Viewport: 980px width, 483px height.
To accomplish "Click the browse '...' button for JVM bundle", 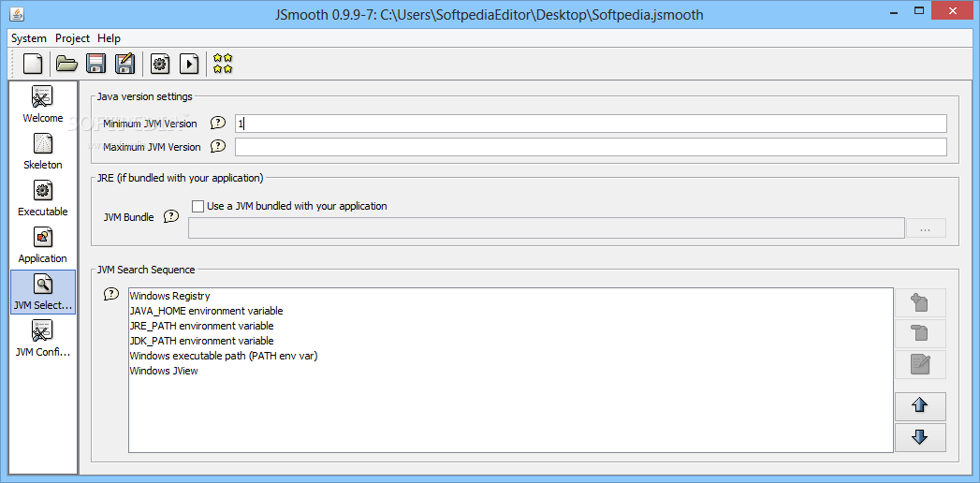I will tap(926, 228).
